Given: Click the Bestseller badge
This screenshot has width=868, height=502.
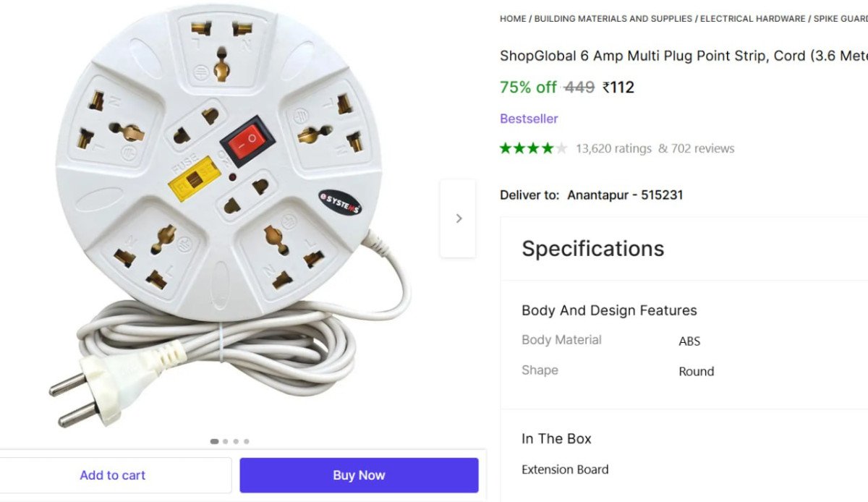Looking at the screenshot, I should coord(529,119).
